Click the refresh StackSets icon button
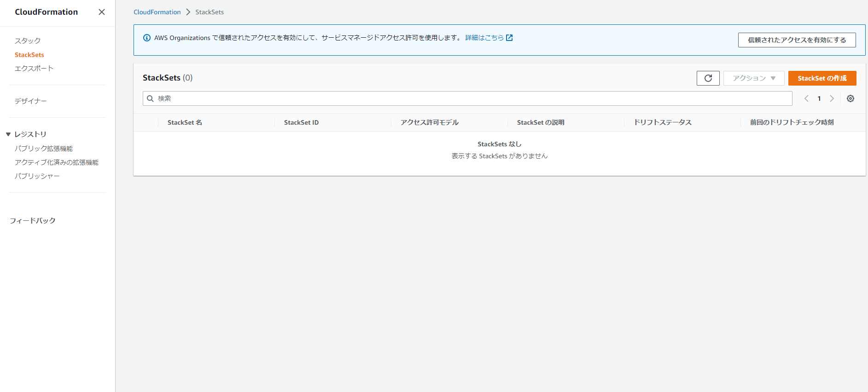This screenshot has height=392, width=868. 708,78
